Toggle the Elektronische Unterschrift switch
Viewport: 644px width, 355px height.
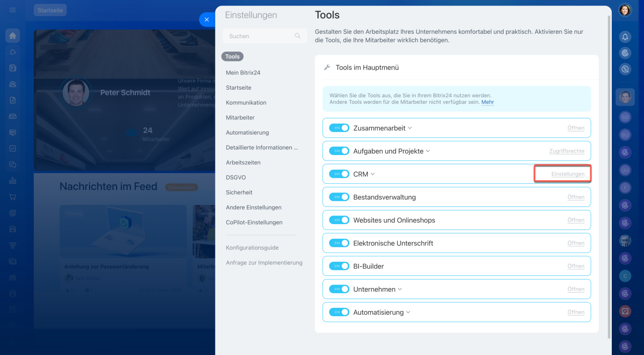point(339,243)
